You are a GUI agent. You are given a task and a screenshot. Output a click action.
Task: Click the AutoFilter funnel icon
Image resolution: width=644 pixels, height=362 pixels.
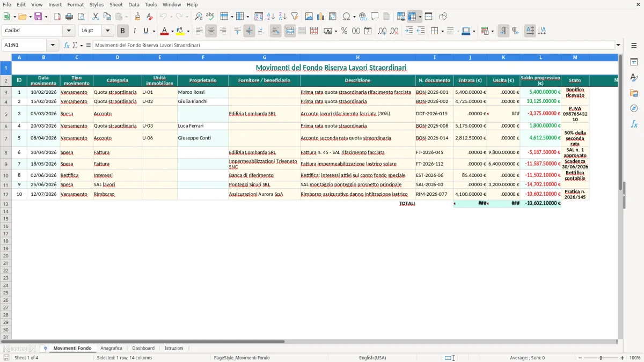[294, 17]
